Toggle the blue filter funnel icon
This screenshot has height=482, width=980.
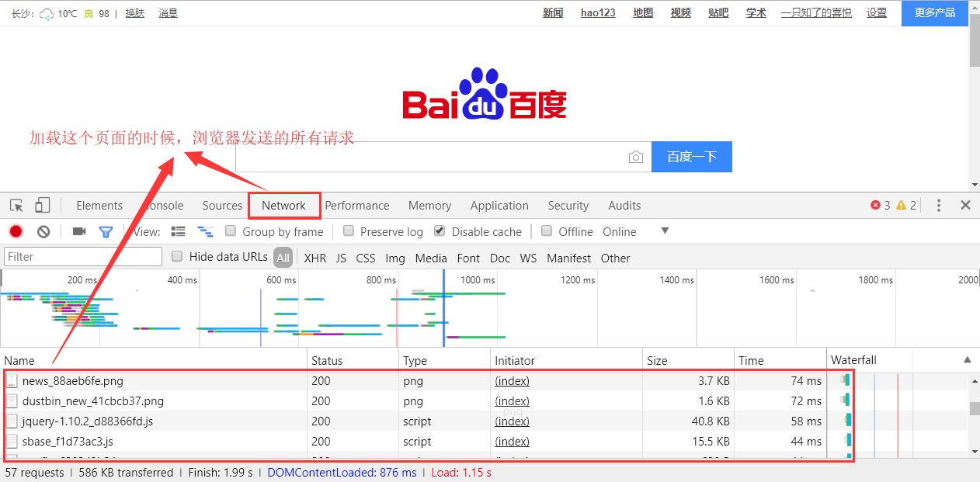coord(106,231)
